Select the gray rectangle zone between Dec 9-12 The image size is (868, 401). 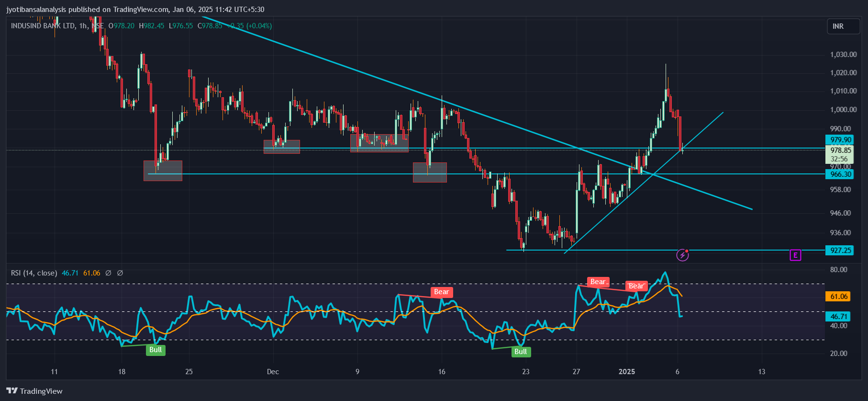click(x=379, y=143)
